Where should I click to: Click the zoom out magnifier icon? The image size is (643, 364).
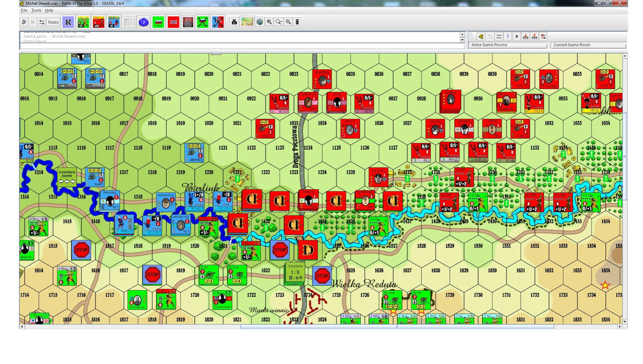click(288, 22)
